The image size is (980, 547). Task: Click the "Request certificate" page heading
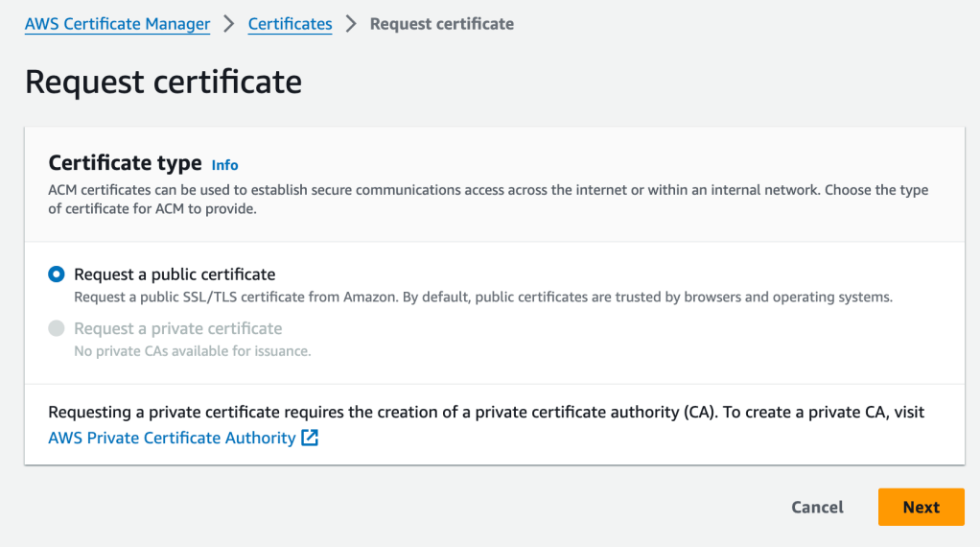coord(163,83)
